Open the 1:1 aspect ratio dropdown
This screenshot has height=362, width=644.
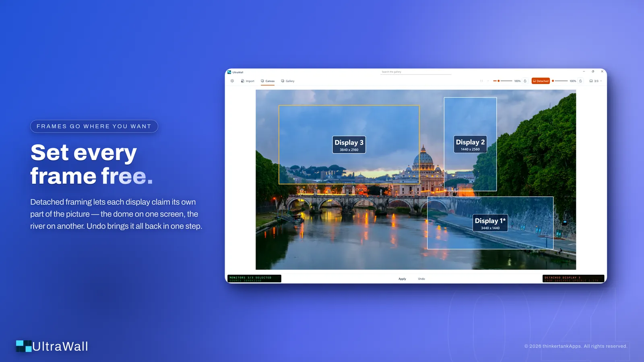click(x=484, y=81)
